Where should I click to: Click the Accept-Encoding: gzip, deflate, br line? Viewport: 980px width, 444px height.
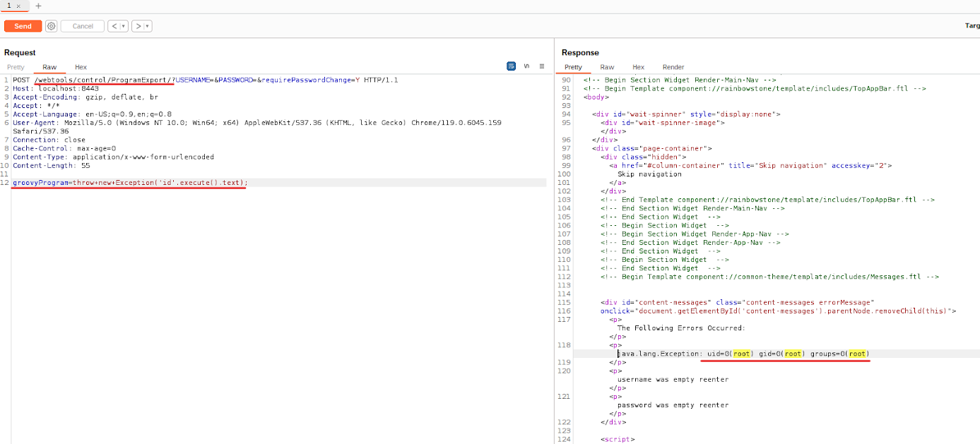[85, 97]
